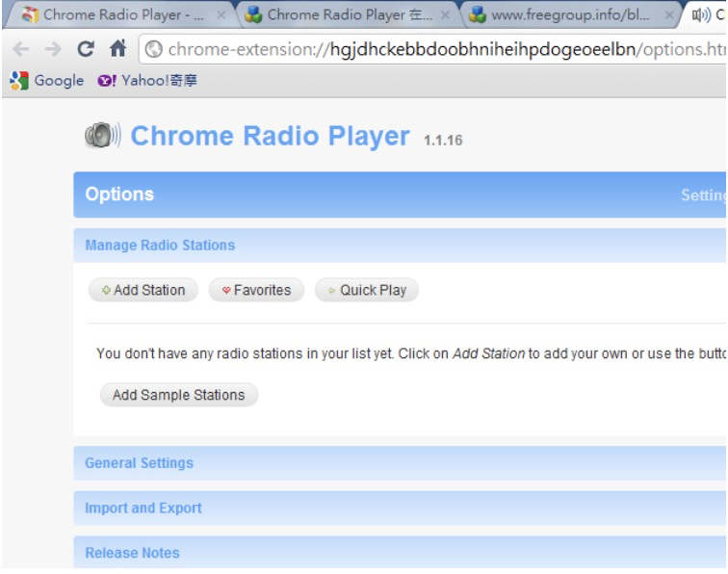Click the Add Sample Stations button
This screenshot has height=574, width=728.
179,395
